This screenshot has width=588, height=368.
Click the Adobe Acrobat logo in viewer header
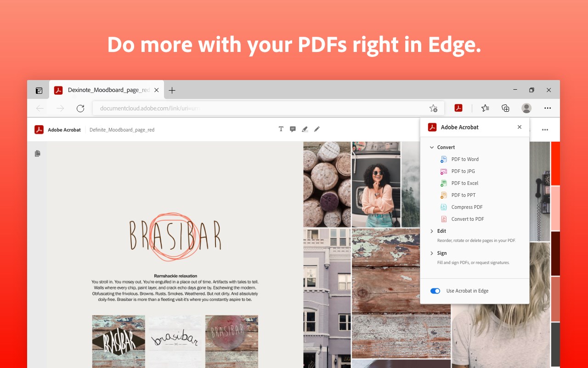click(39, 130)
